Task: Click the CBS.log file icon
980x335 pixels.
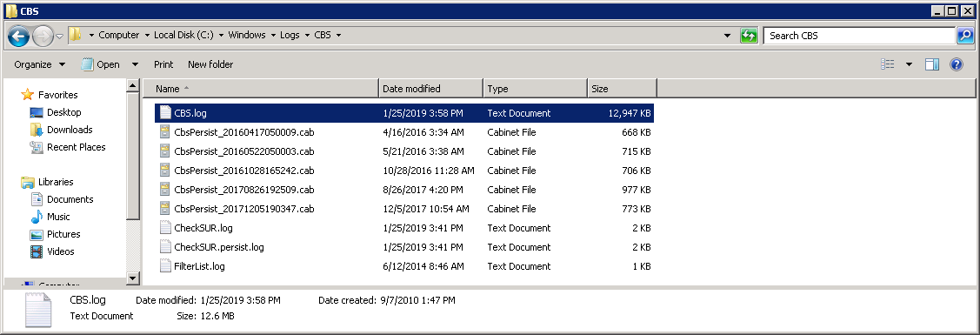Action: click(x=165, y=113)
